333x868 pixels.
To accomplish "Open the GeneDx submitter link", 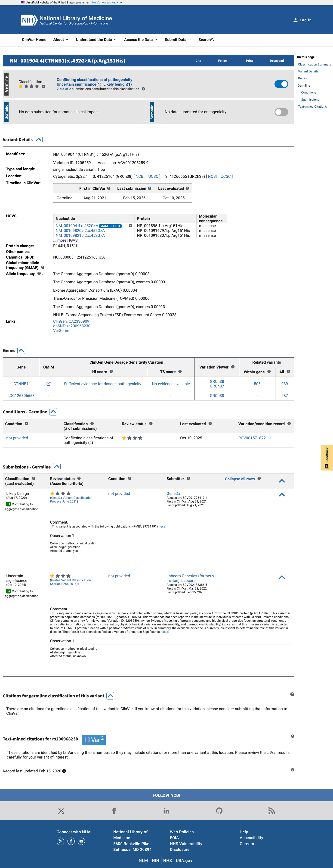I will [x=173, y=494].
